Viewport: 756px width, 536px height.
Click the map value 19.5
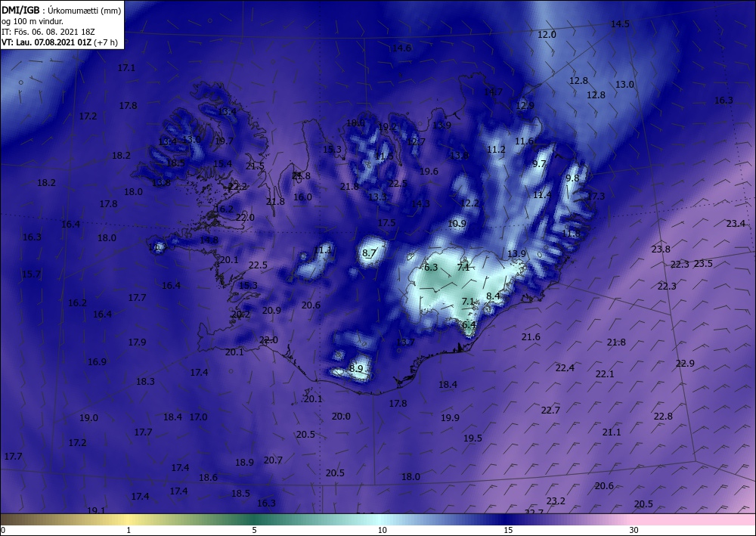pyautogui.click(x=472, y=438)
